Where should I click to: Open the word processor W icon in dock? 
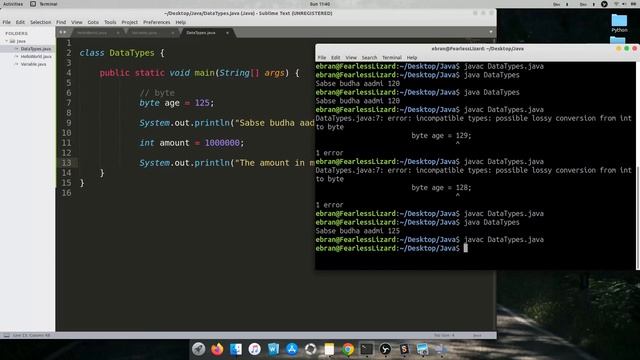[x=273, y=349]
